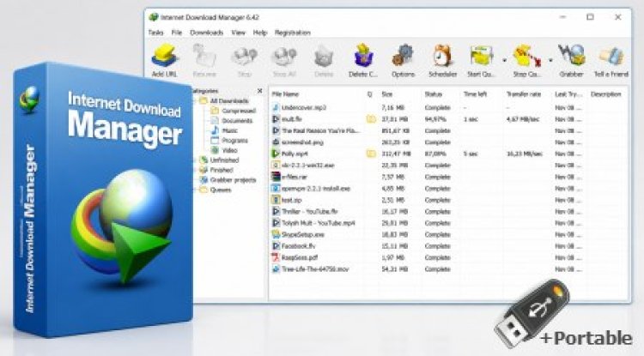The width and height of the screenshot is (644, 356).
Task: Click the 94,97% status cell
Action: [435, 119]
